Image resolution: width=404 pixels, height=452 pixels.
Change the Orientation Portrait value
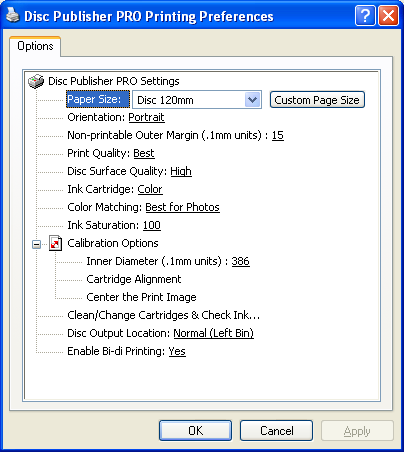[146, 117]
